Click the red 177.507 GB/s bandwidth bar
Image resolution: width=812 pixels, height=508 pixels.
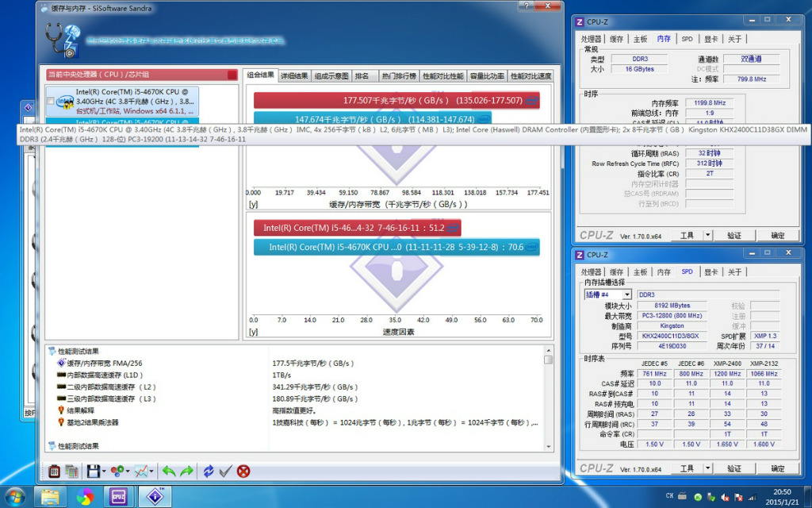coord(396,100)
